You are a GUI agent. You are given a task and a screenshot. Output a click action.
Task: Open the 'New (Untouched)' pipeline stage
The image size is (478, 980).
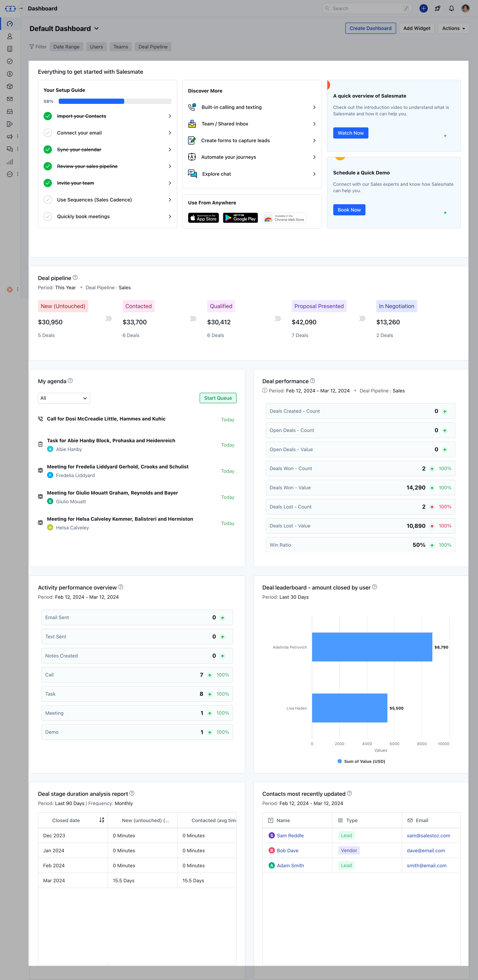coord(63,306)
